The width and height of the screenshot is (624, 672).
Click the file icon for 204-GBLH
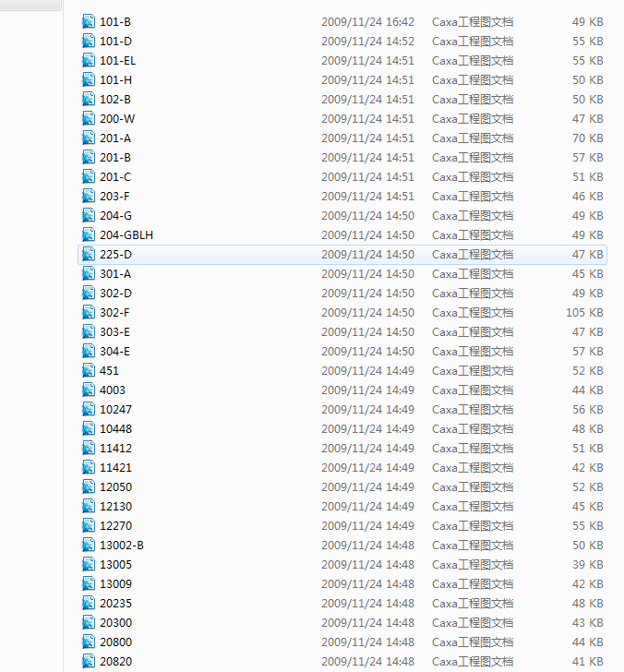[x=89, y=234]
